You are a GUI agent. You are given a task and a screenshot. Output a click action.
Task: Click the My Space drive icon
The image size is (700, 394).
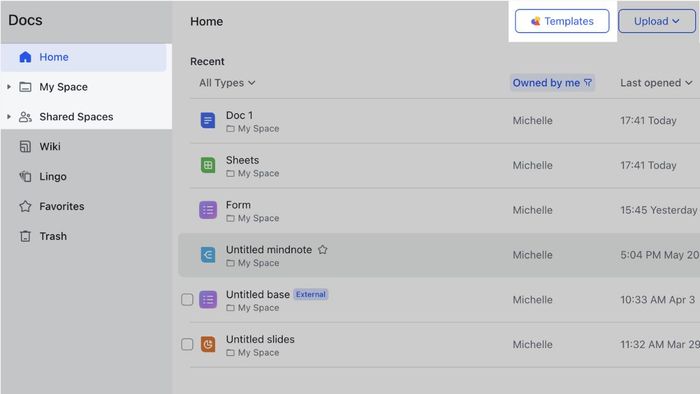pyautogui.click(x=25, y=87)
